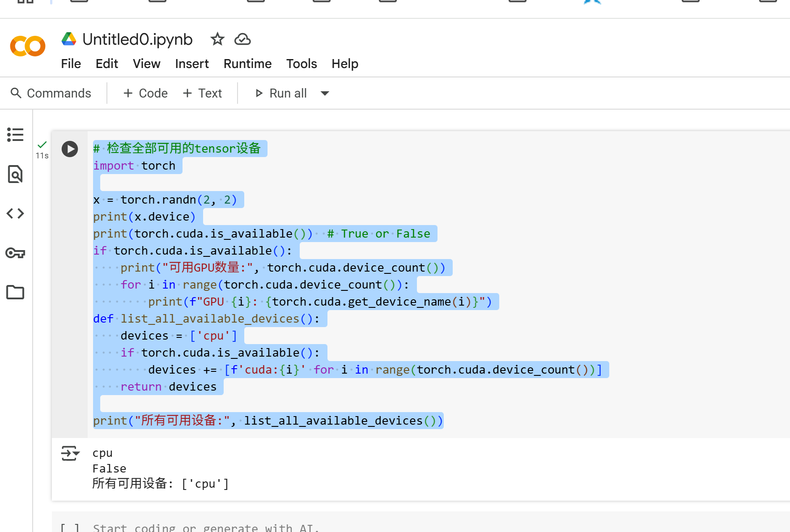The image size is (790, 532).
Task: Click the output text 'False'
Action: (x=109, y=468)
